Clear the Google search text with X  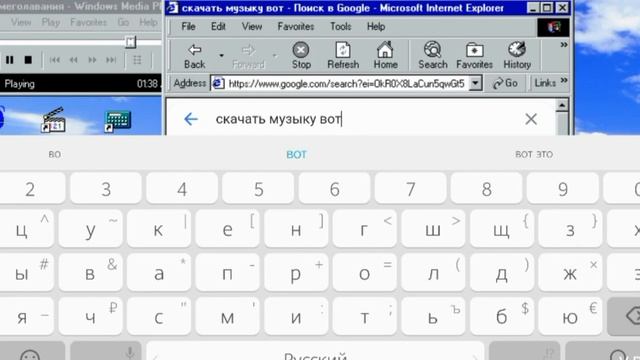click(x=531, y=119)
